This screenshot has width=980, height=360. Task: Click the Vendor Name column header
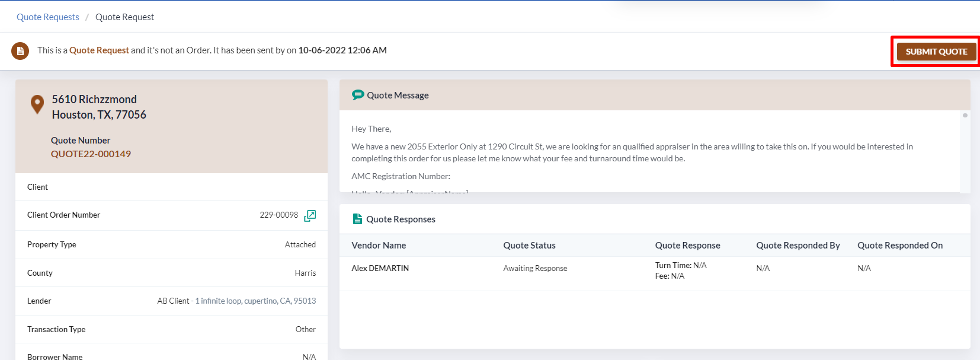point(379,246)
